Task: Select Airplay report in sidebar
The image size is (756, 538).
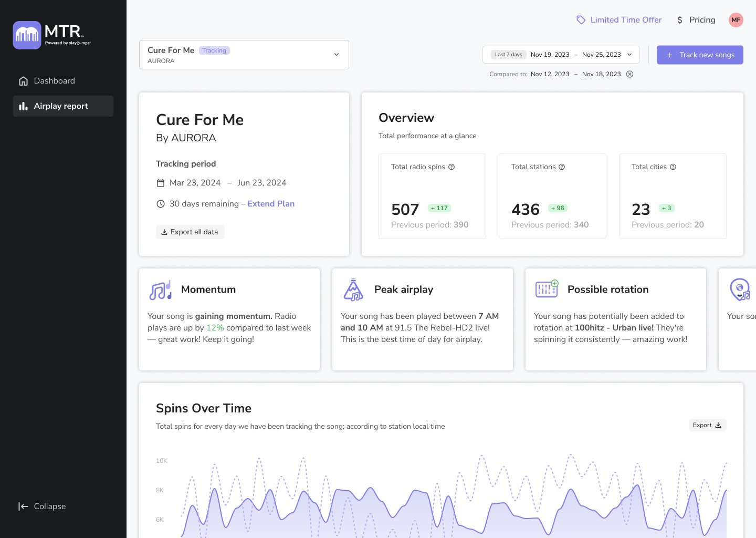Action: 61,106
